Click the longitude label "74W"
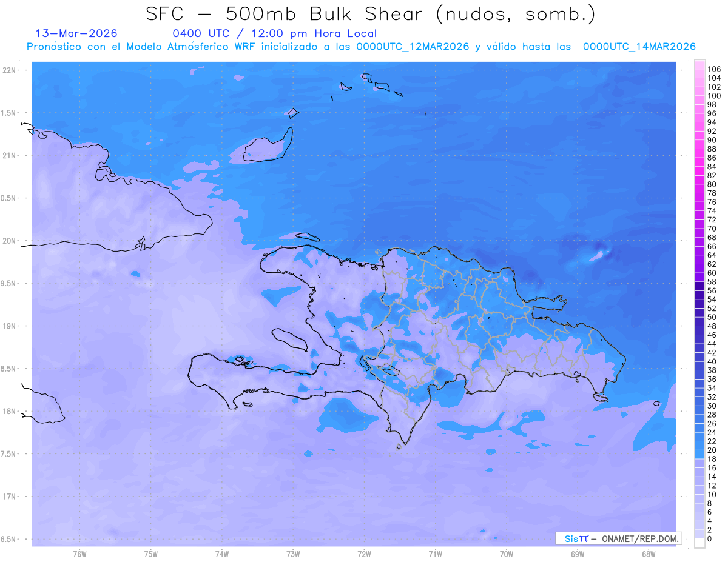The image size is (728, 562). point(222,554)
